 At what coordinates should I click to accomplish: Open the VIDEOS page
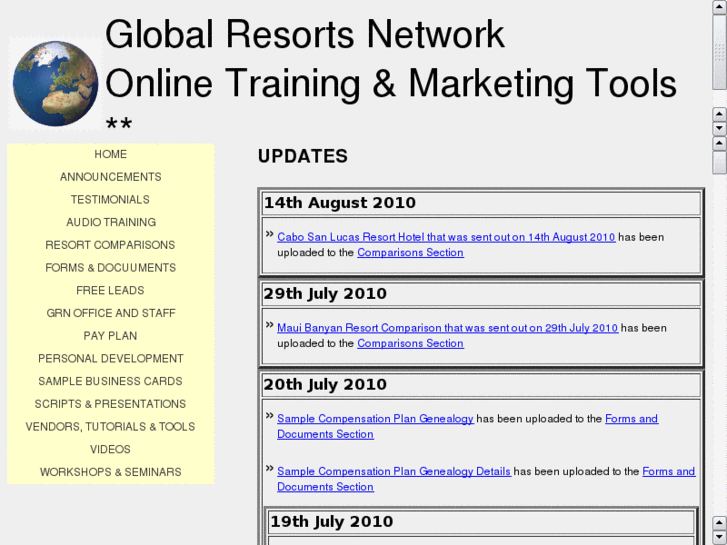click(x=110, y=450)
